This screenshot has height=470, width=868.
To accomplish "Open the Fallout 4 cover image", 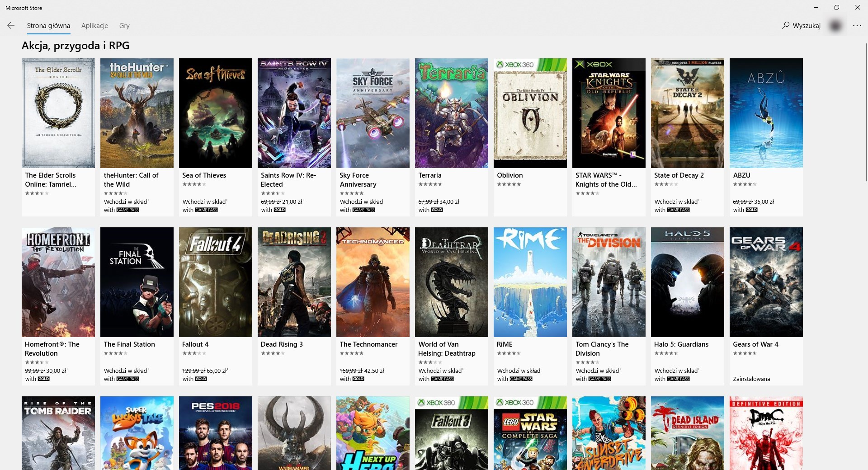I will tap(216, 282).
